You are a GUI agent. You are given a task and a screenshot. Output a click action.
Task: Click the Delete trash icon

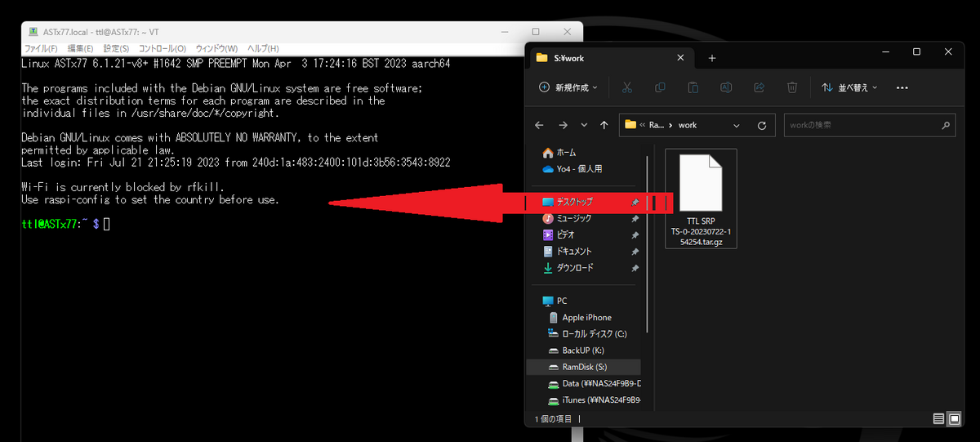[x=791, y=87]
